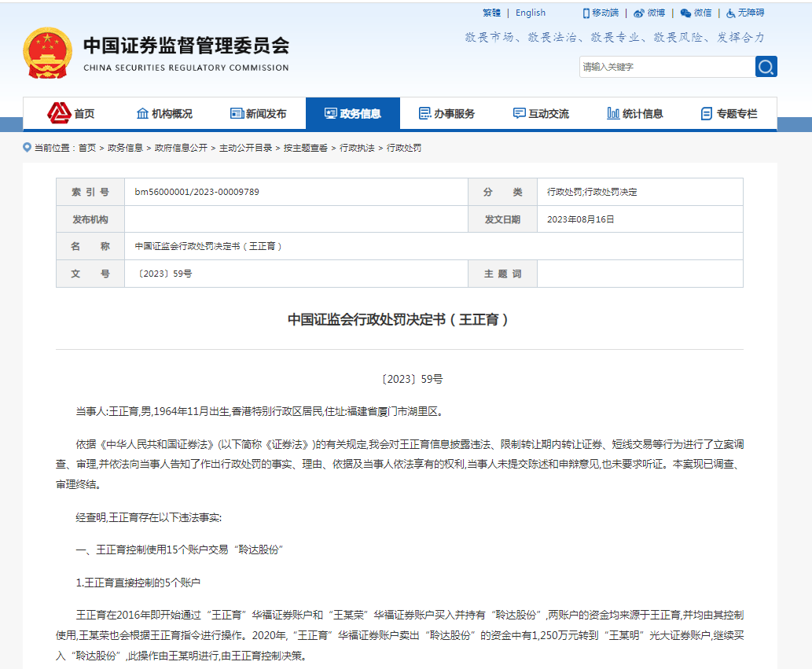Click the CSRC national emblem logo
The image size is (812, 669).
[x=46, y=53]
